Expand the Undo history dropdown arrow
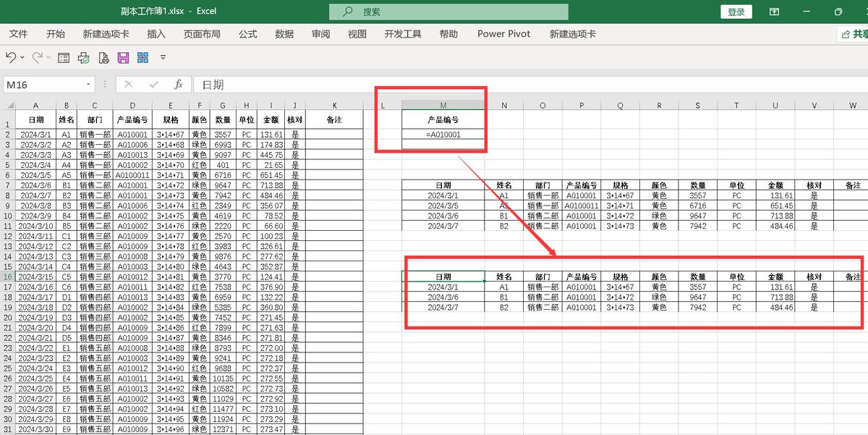Screen dimensions: 868x435 point(22,57)
